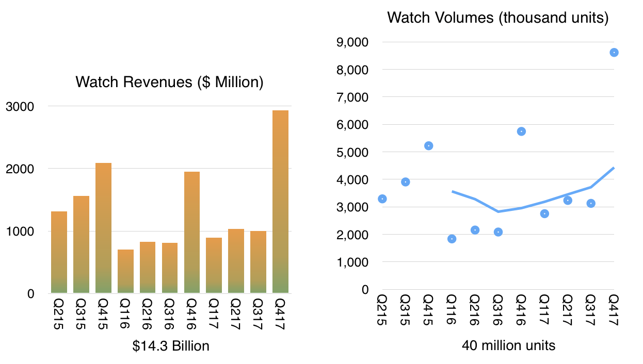Screen dimensions: 643x364
Task: Click the Q416 revenue bar
Action: [x=192, y=233]
